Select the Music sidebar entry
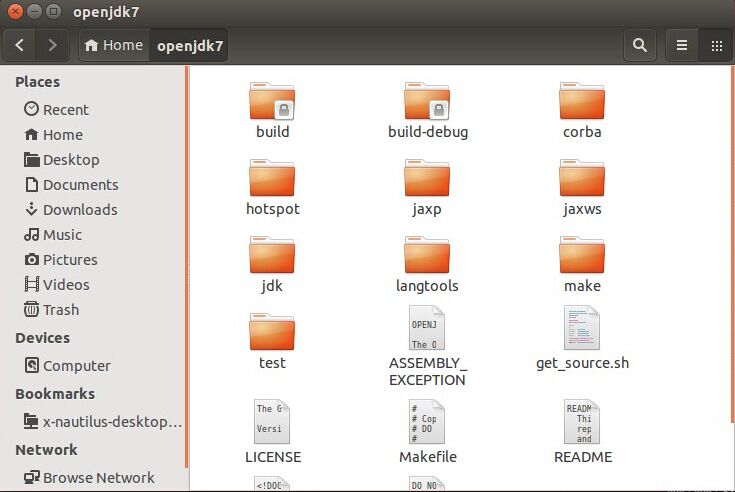This screenshot has height=492, width=735. (62, 235)
